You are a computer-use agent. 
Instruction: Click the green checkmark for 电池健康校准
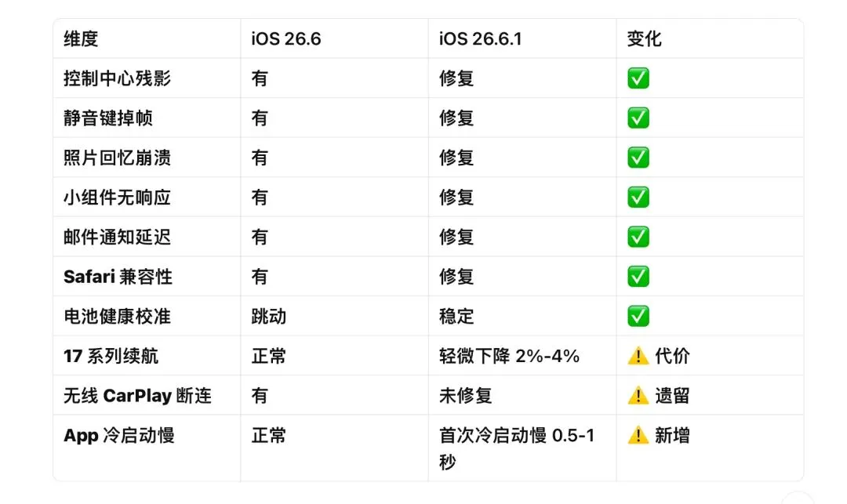click(638, 316)
